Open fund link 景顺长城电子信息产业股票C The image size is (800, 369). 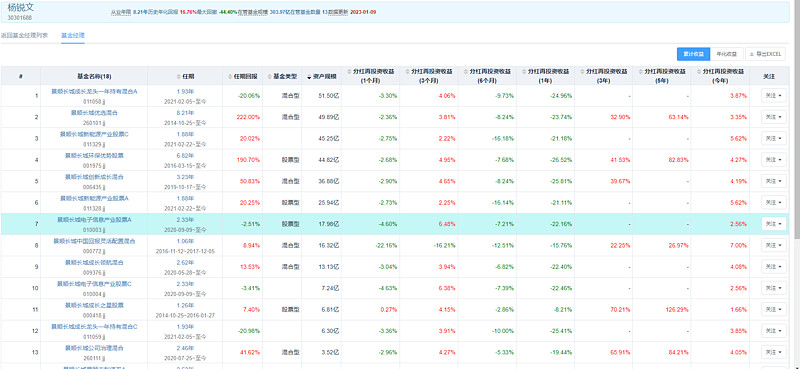pos(94,284)
